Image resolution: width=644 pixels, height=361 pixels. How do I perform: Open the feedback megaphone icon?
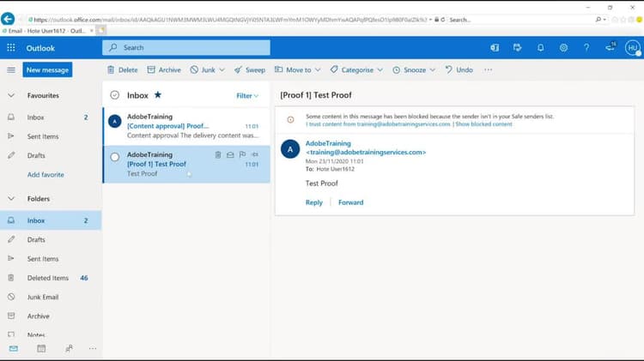[x=611, y=47]
